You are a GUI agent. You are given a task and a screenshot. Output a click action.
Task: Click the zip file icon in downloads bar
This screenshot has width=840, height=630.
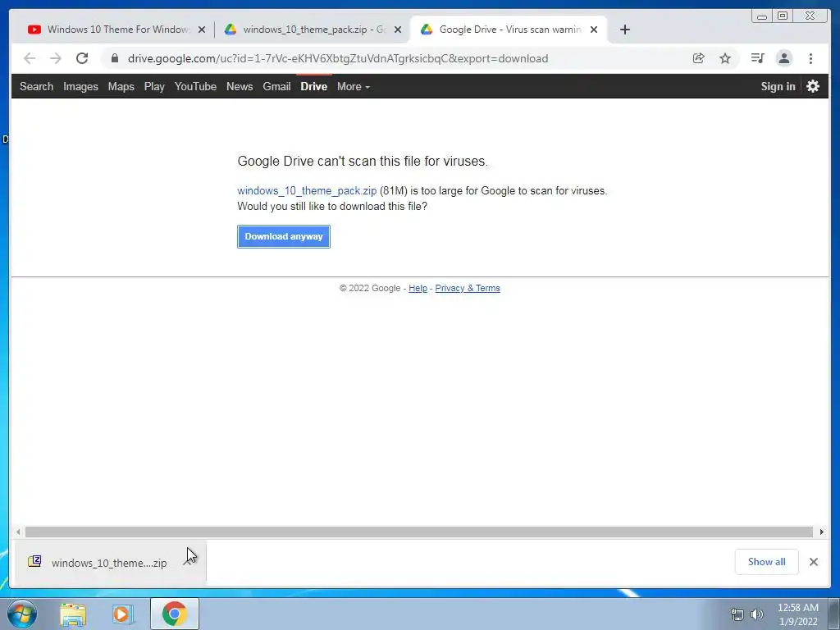click(34, 561)
